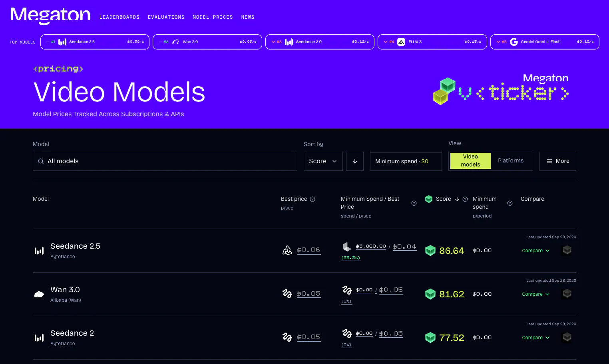The height and width of the screenshot is (364, 609).
Task: Click the Seedance 2 row logo icon
Action: tap(39, 338)
